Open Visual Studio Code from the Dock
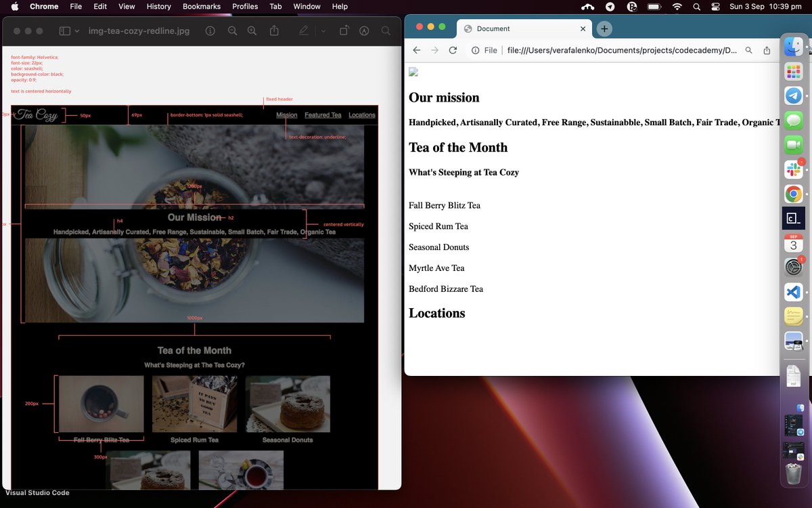812x508 pixels. pos(794,292)
